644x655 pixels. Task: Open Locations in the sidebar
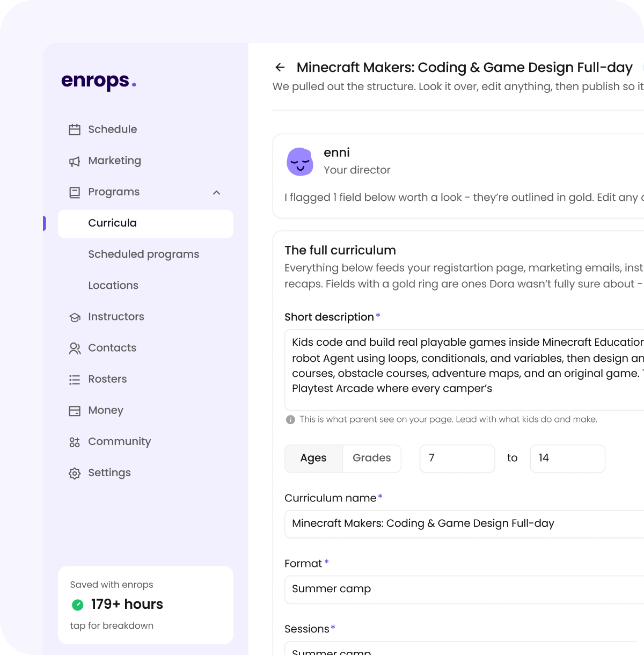(145, 286)
